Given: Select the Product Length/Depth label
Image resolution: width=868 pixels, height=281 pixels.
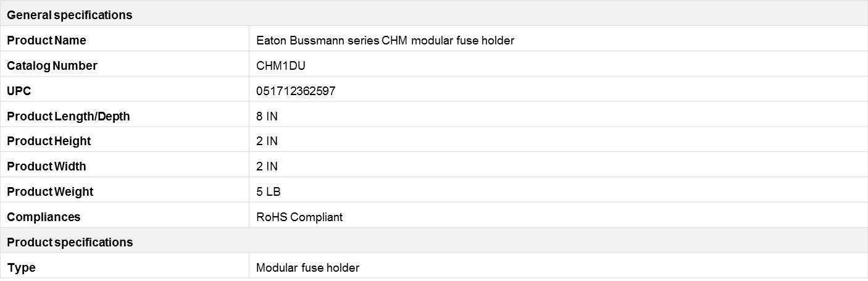Looking at the screenshot, I should 69,116.
